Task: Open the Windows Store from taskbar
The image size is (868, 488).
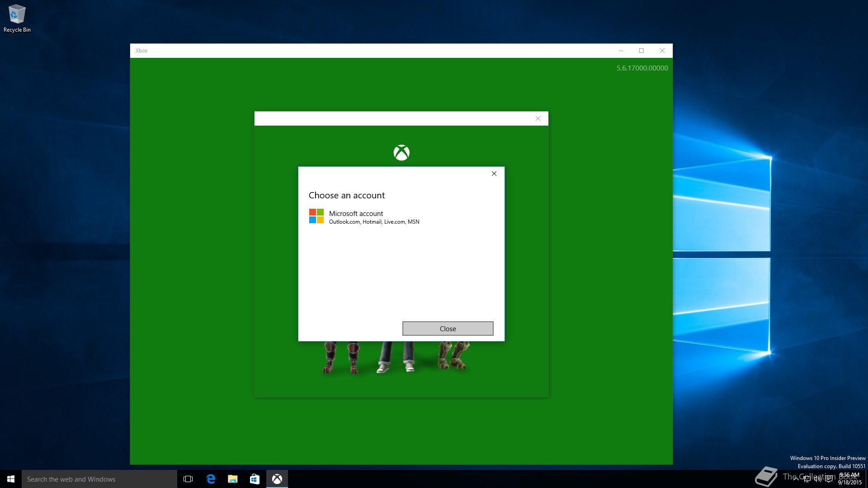Action: pyautogui.click(x=255, y=479)
